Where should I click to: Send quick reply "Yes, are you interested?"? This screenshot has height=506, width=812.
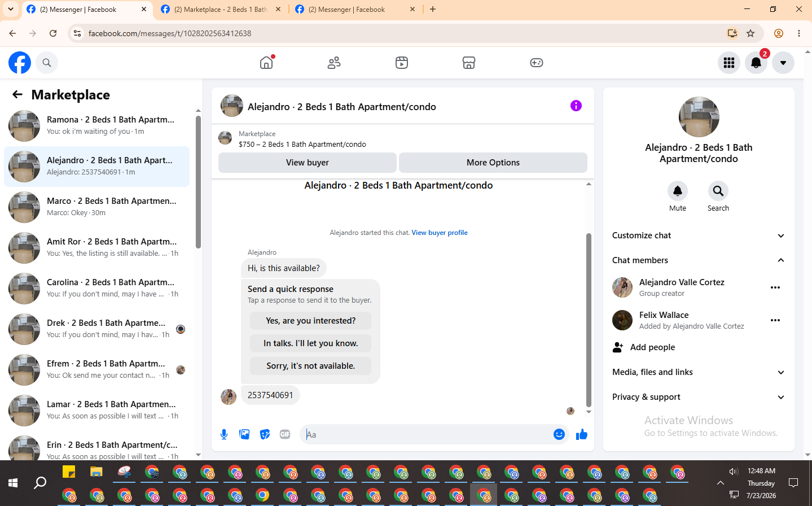311,321
